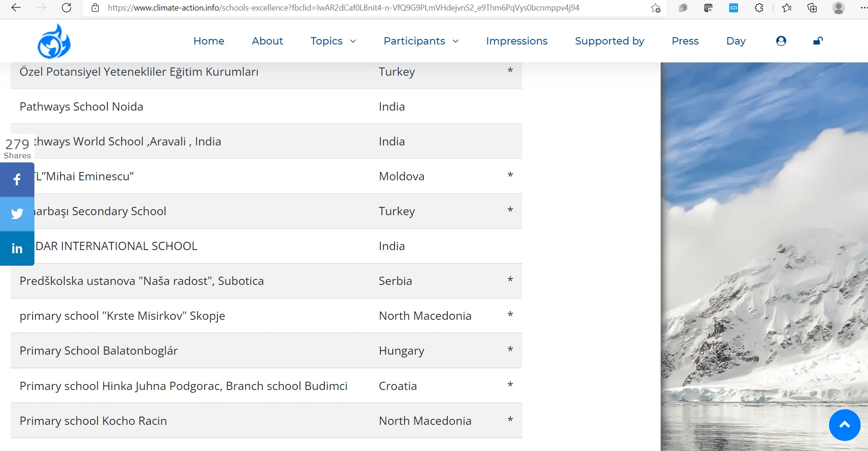Go back with browser back arrow

point(16,8)
